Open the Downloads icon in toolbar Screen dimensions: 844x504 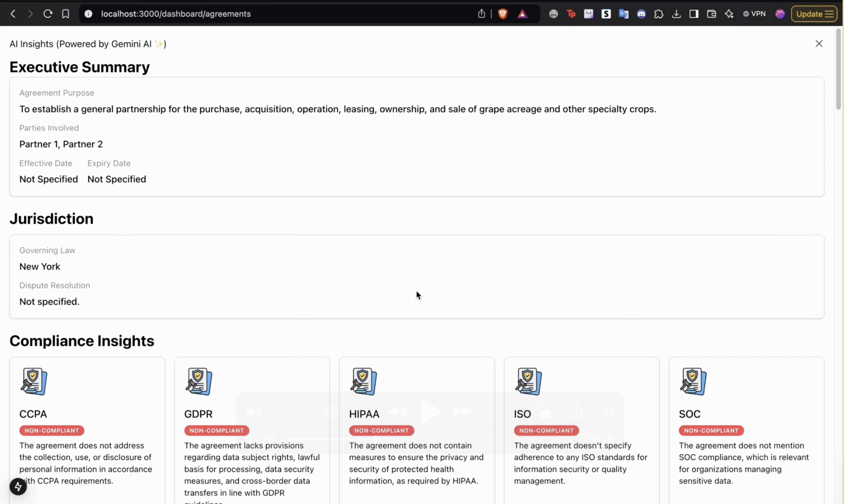676,14
